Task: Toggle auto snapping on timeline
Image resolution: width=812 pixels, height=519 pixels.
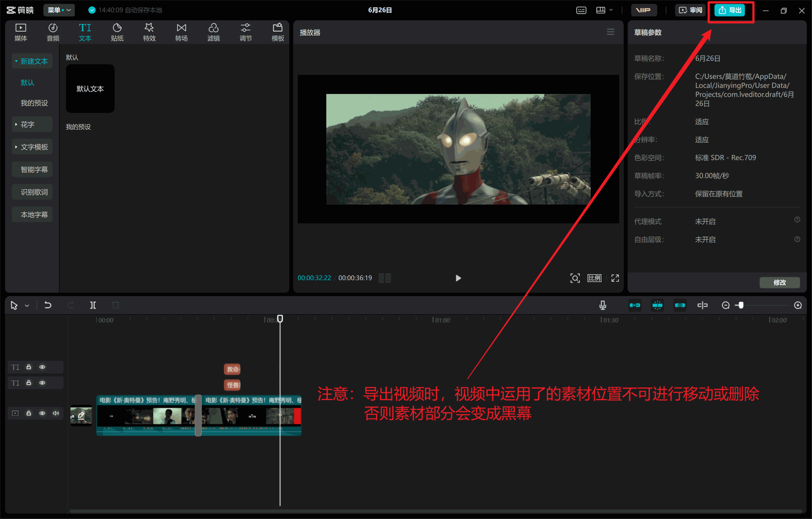Action: (x=657, y=305)
